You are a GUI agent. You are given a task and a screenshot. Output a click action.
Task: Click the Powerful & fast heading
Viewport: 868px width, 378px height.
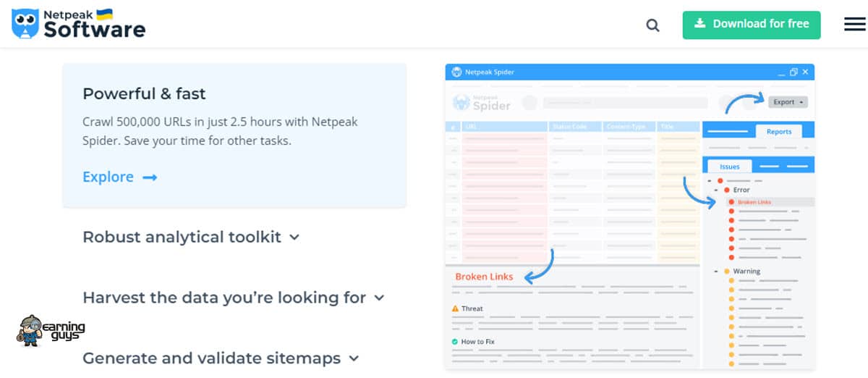click(144, 93)
